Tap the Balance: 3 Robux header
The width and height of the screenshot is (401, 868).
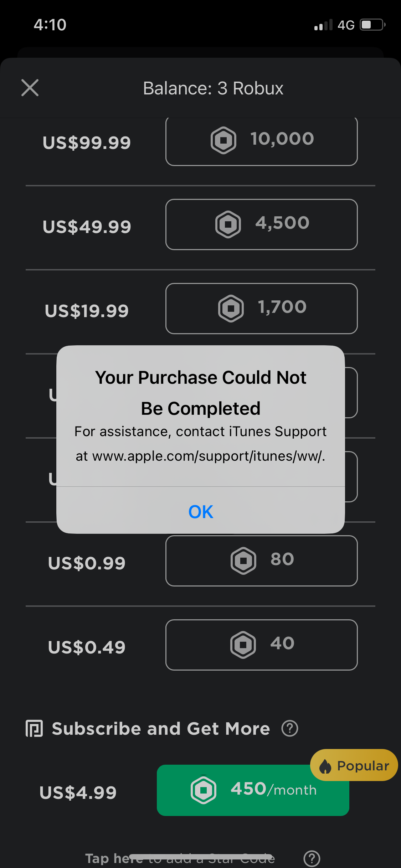pyautogui.click(x=213, y=88)
